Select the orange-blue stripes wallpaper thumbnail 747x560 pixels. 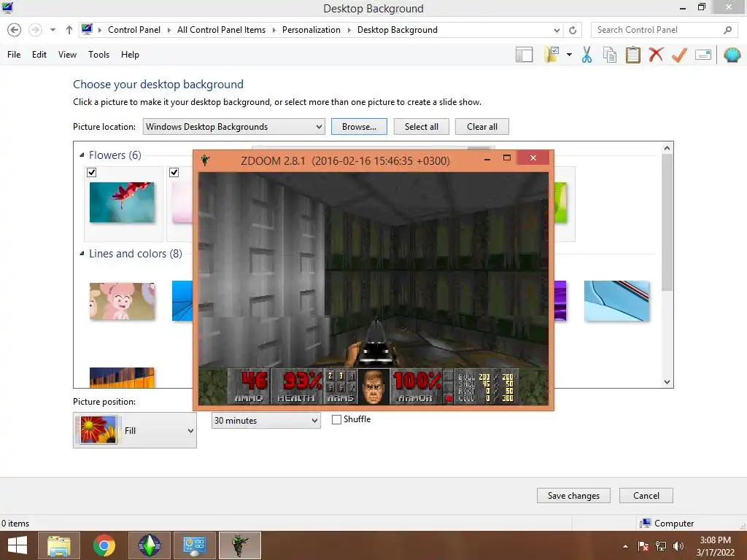point(122,378)
